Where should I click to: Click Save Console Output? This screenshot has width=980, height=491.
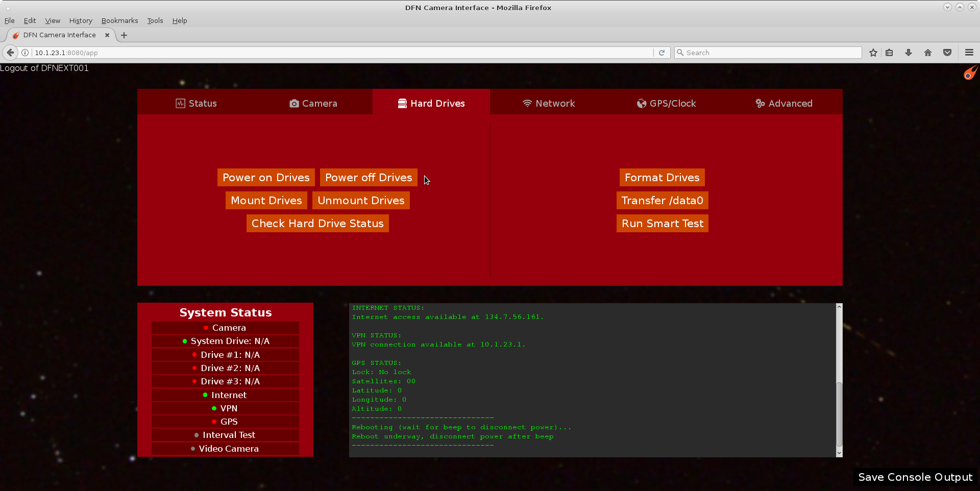coord(915,477)
